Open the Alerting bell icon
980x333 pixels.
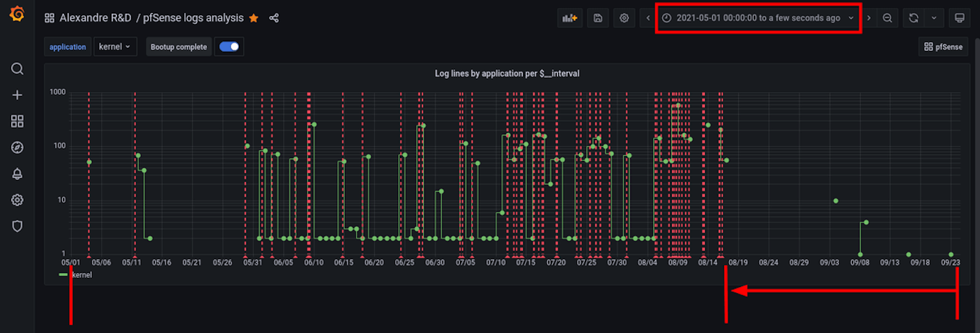click(17, 174)
